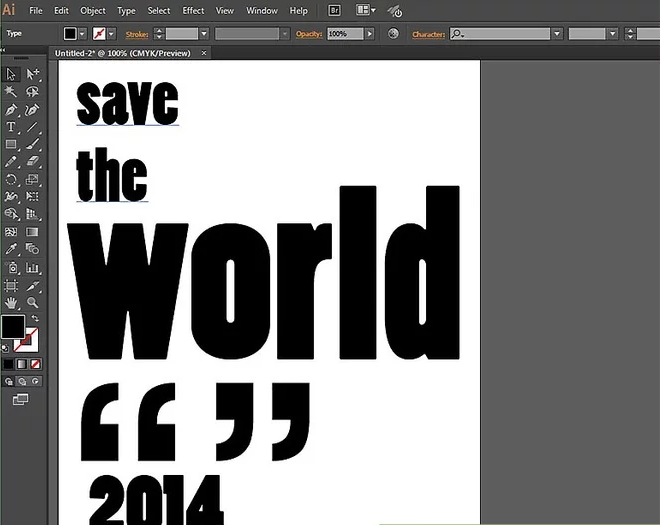Click the Character panel link
660x525 pixels.
428,33
